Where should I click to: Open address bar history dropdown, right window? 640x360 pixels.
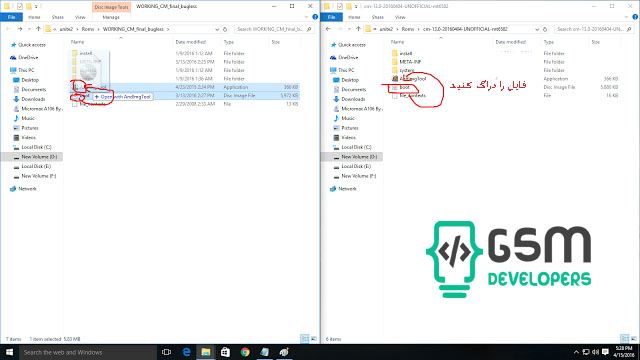[537, 29]
